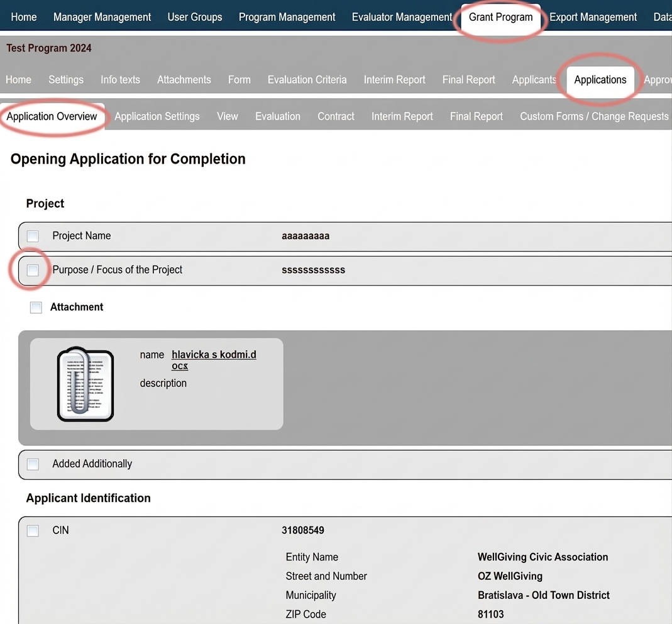Navigate to Program Management
The height and width of the screenshot is (624, 672).
287,17
